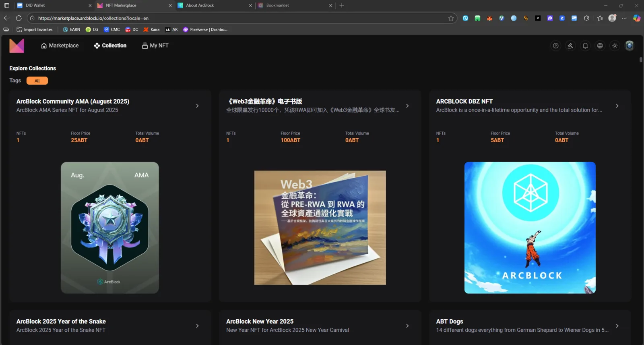This screenshot has height=345, width=644.
Task: Click the purple R extension icon
Action: [550, 18]
